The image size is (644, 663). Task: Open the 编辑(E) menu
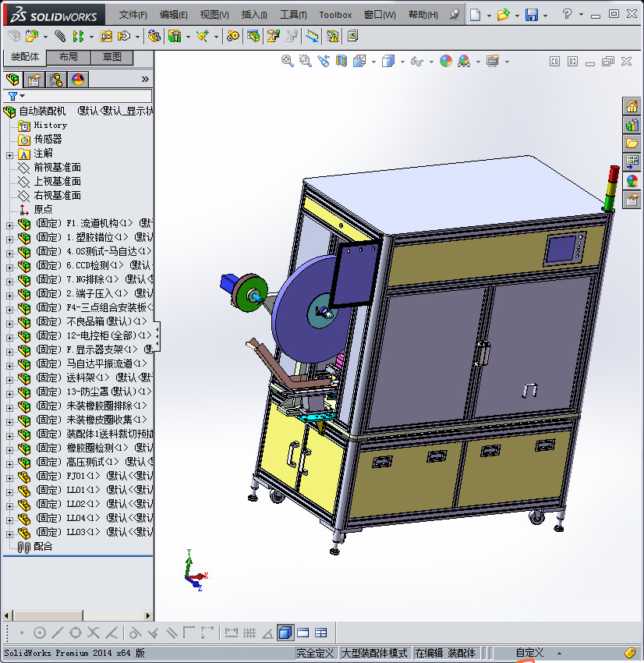173,15
